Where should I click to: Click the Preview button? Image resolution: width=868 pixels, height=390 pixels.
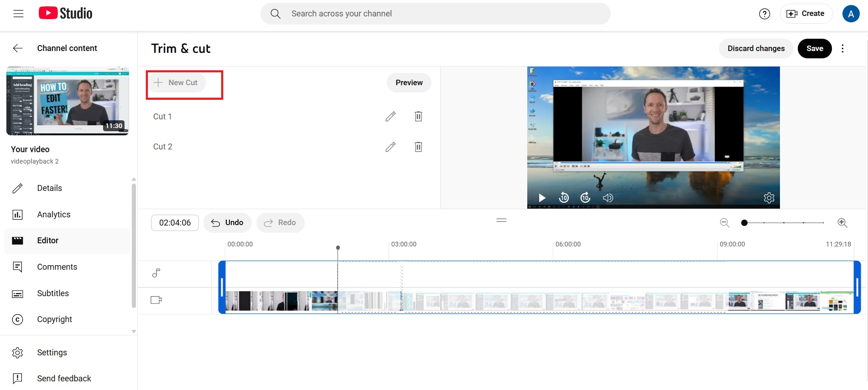pyautogui.click(x=409, y=82)
